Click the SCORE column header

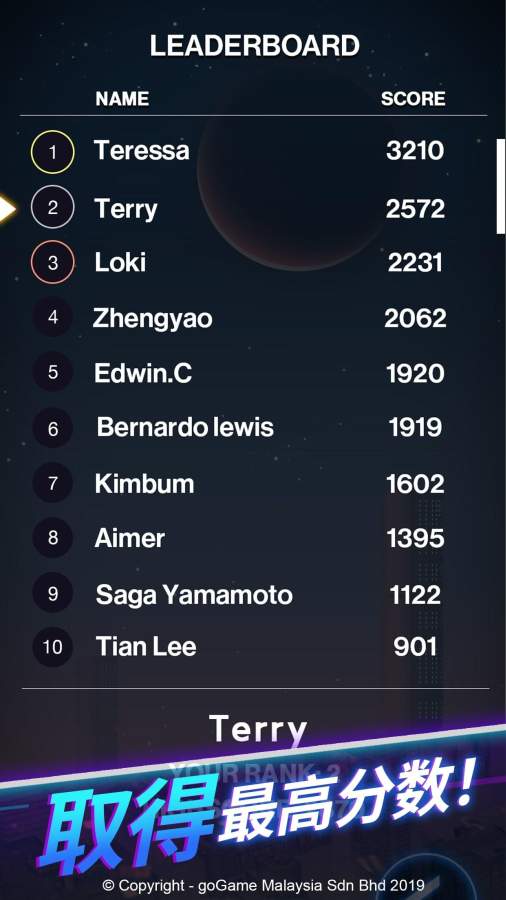[x=413, y=99]
